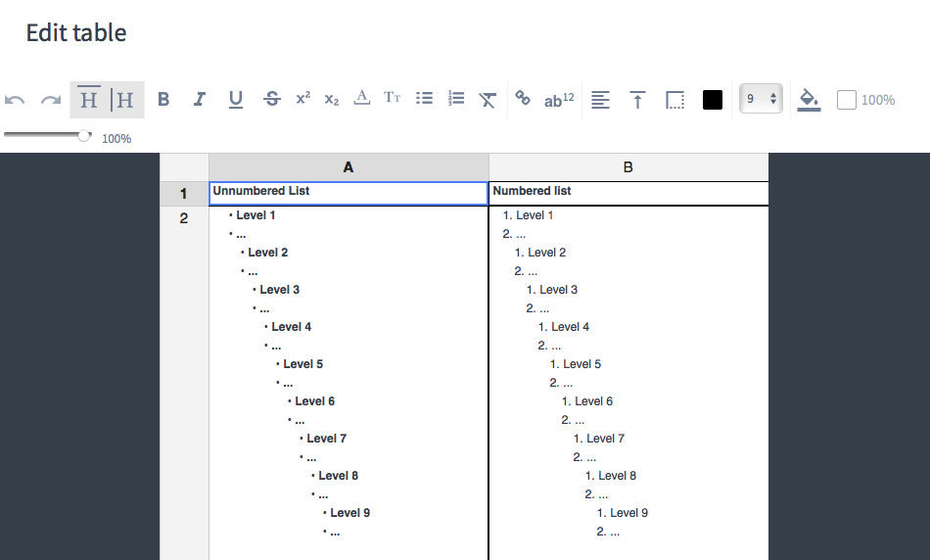Open horizontal text alignment options
930x560 pixels.
tap(600, 100)
